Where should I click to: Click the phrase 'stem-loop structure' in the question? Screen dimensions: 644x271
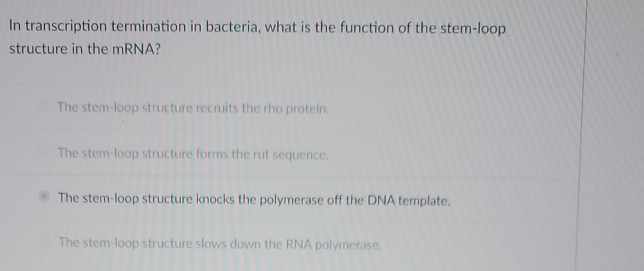click(x=472, y=29)
